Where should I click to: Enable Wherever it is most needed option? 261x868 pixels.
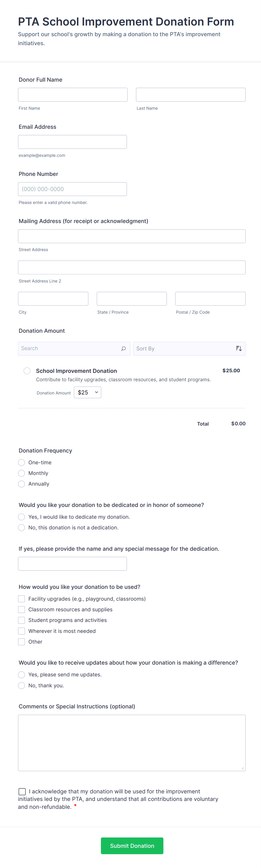pyautogui.click(x=22, y=631)
